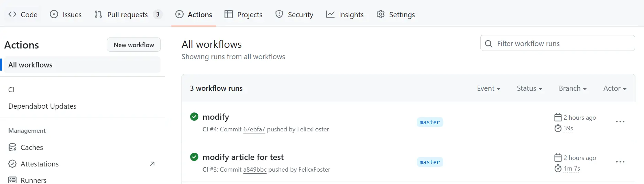This screenshot has height=184, width=644.
Task: Open commit 67ebfa7 link
Action: tap(254, 129)
